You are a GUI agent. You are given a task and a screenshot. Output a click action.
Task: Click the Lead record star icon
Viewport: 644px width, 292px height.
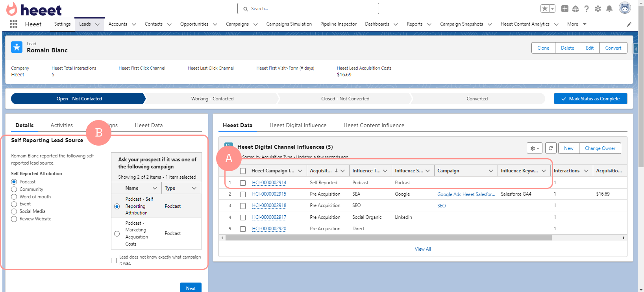(x=17, y=47)
